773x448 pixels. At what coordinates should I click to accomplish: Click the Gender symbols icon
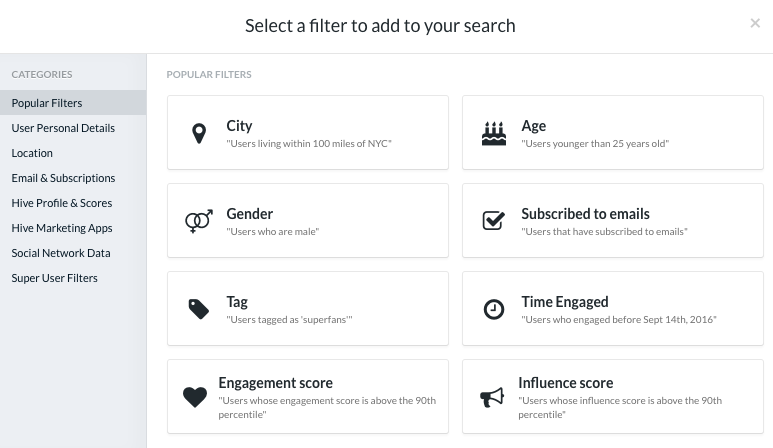(199, 221)
